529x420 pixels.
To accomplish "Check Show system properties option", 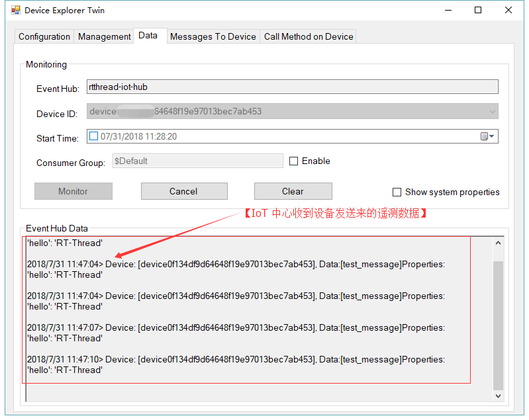I will click(x=397, y=192).
